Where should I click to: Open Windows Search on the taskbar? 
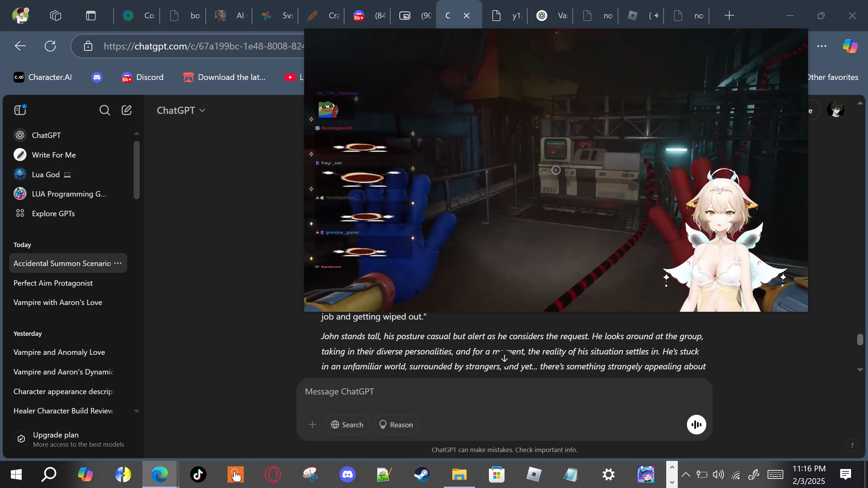pyautogui.click(x=49, y=474)
